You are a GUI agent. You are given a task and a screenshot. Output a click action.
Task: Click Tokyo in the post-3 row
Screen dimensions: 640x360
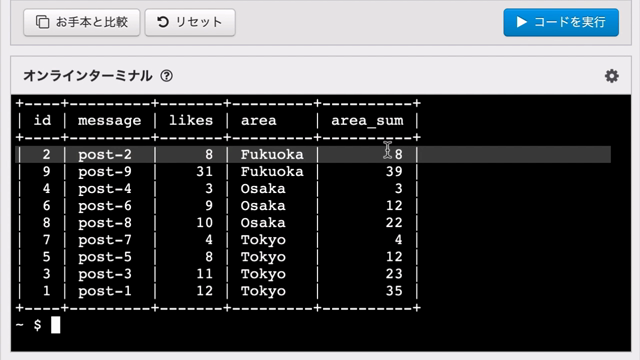point(263,274)
